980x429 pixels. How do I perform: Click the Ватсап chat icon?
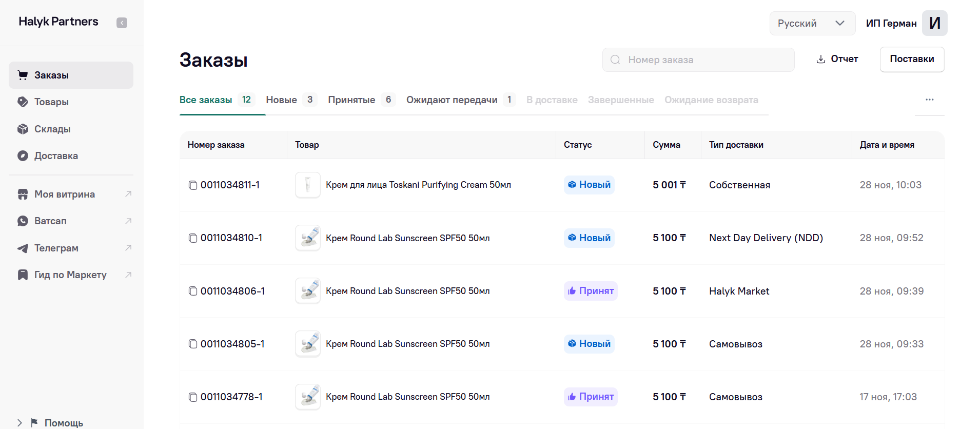pyautogui.click(x=23, y=221)
